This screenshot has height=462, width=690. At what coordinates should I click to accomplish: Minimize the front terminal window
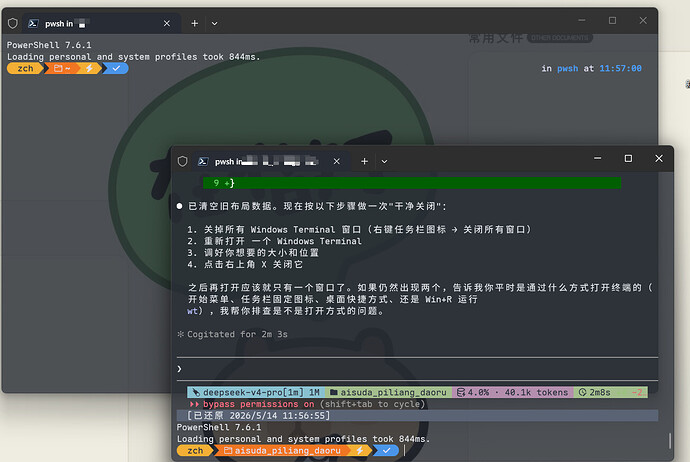598,158
